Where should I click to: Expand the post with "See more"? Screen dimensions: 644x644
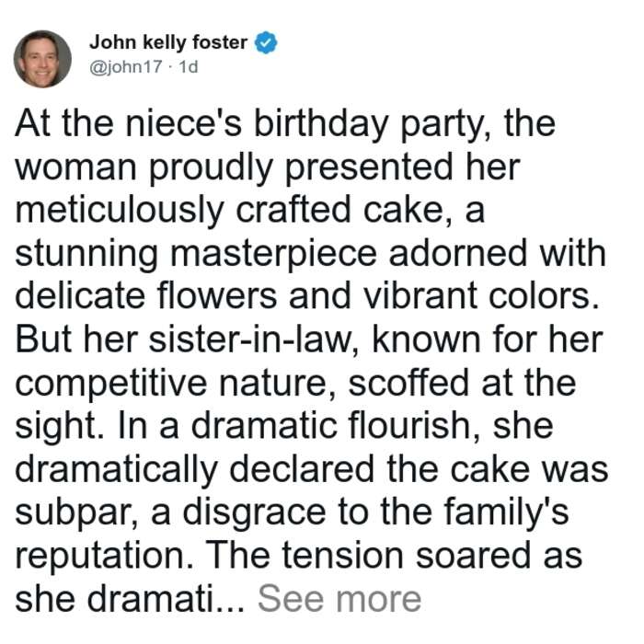tap(339, 599)
